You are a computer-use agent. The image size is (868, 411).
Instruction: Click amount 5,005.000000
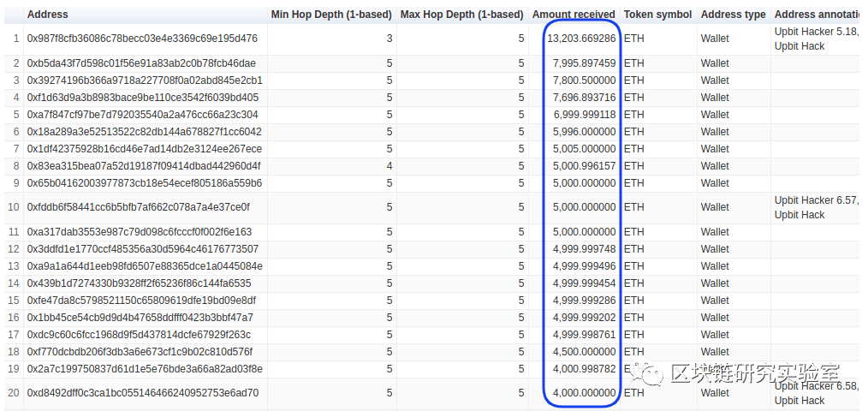coord(584,149)
